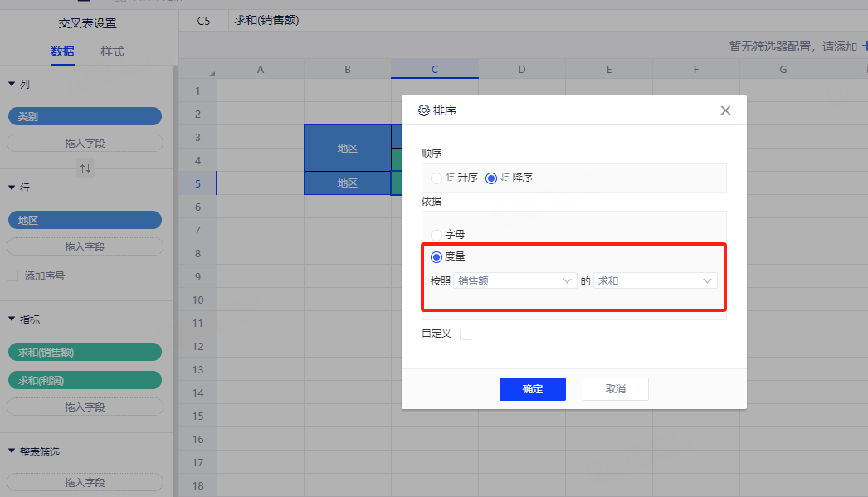Click the row/column swap arrows icon

pos(85,168)
